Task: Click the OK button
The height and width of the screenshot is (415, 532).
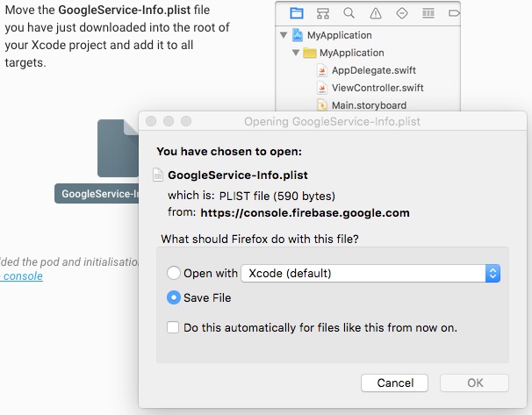Action: click(x=474, y=383)
